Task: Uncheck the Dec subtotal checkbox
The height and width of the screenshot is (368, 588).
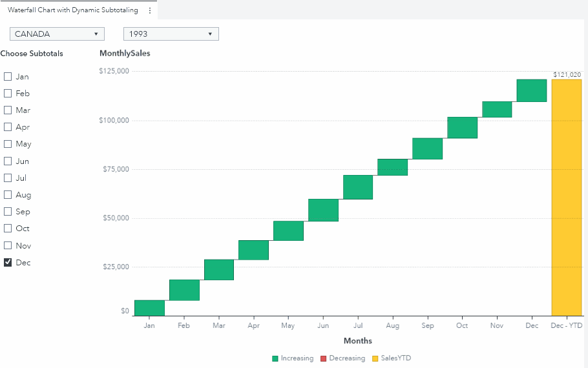Action: (x=8, y=262)
